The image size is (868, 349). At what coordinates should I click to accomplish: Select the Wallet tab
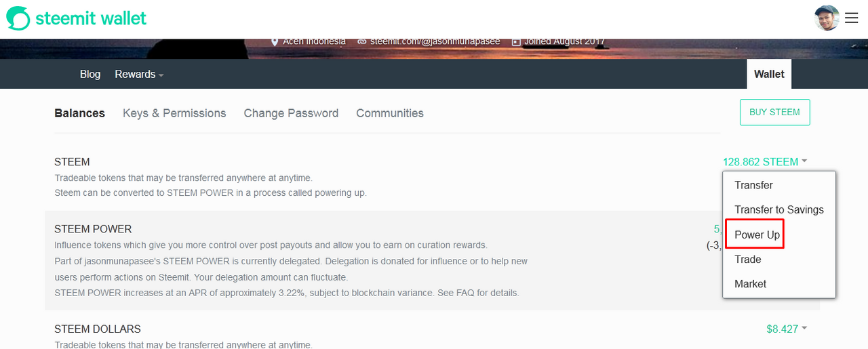pos(769,75)
